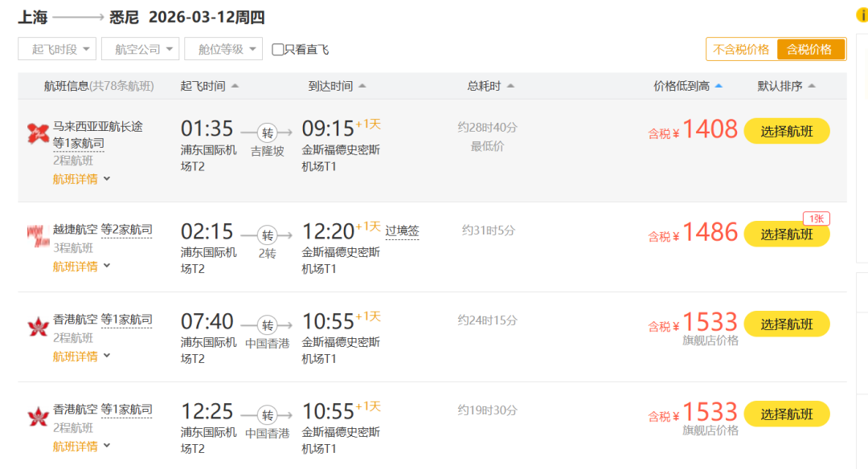Open the 起飞时段 departure period dropdown
The image size is (868, 469).
[56, 49]
